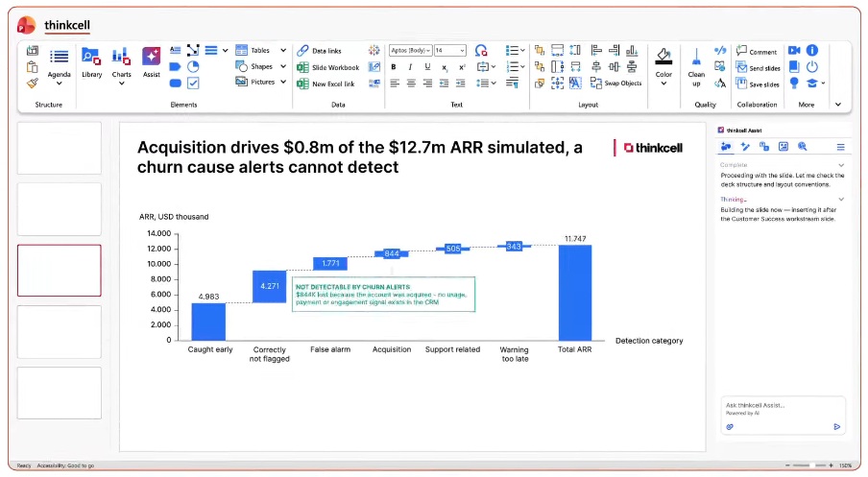Screen dimensions: 868x477
Task: Insert a Harvey ball pie element
Action: (x=193, y=67)
